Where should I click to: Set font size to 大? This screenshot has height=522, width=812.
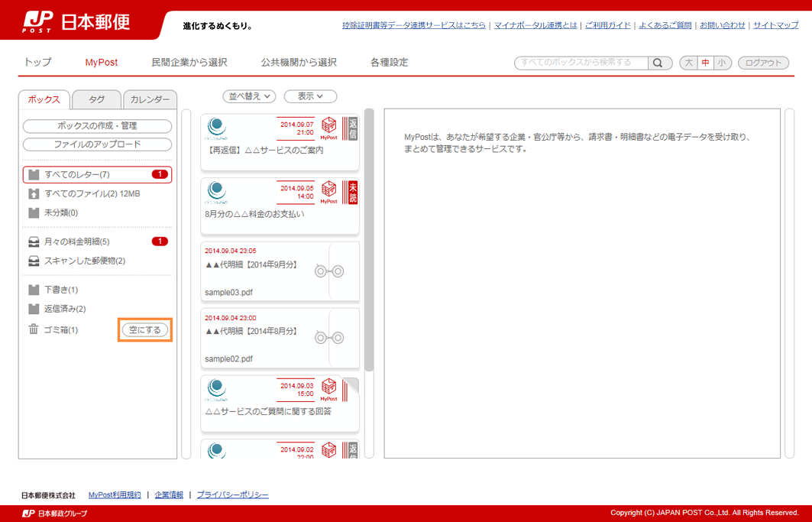pyautogui.click(x=688, y=63)
